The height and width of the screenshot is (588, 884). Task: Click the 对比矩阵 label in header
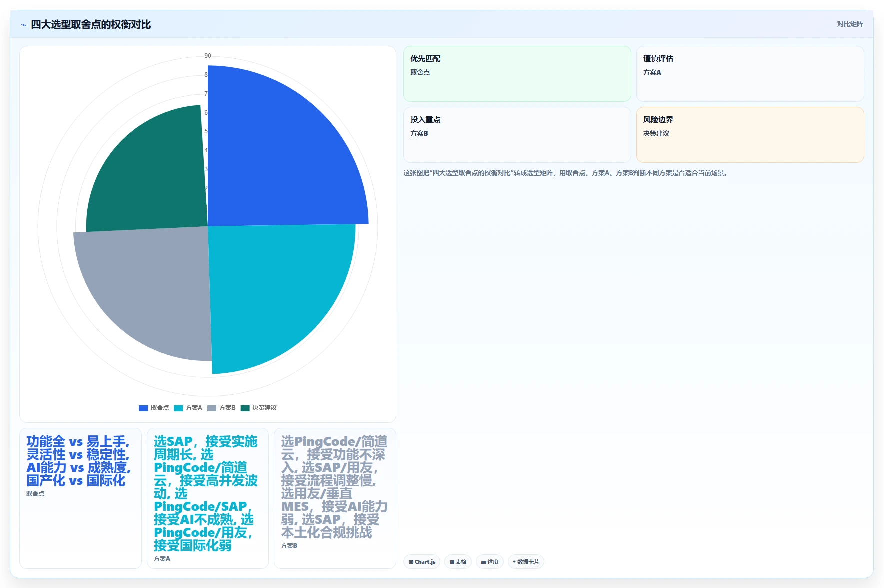850,24
